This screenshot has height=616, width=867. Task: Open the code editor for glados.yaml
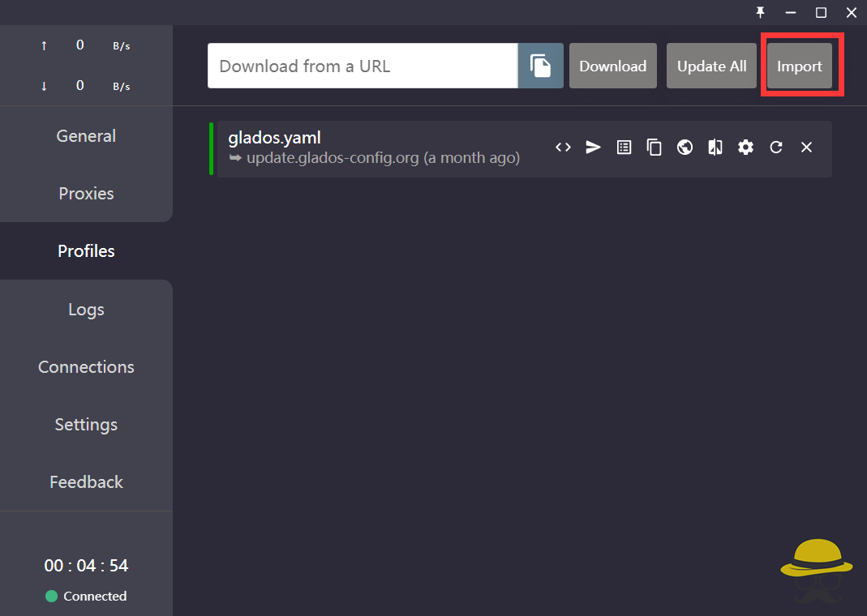pyautogui.click(x=563, y=148)
